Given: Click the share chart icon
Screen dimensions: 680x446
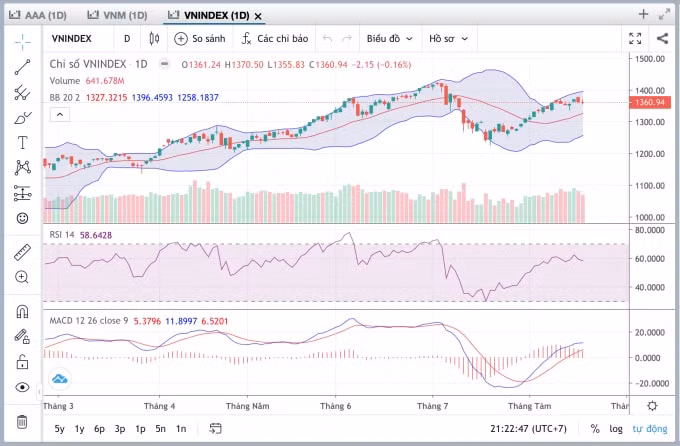Looking at the screenshot, I should (x=662, y=39).
